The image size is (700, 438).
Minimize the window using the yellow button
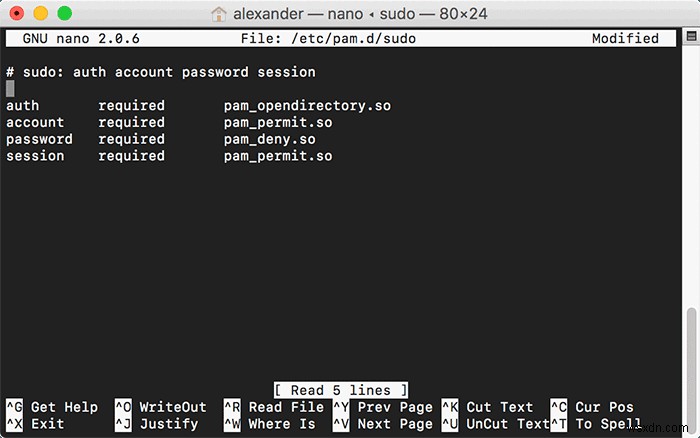tap(40, 14)
